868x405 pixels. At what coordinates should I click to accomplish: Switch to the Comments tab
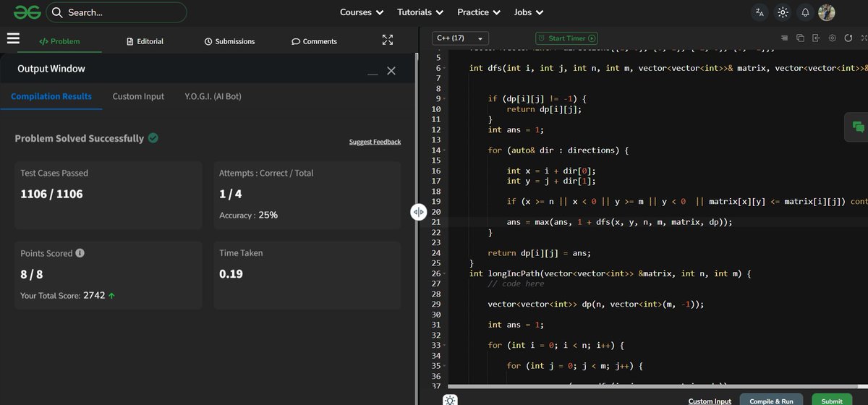pos(314,41)
